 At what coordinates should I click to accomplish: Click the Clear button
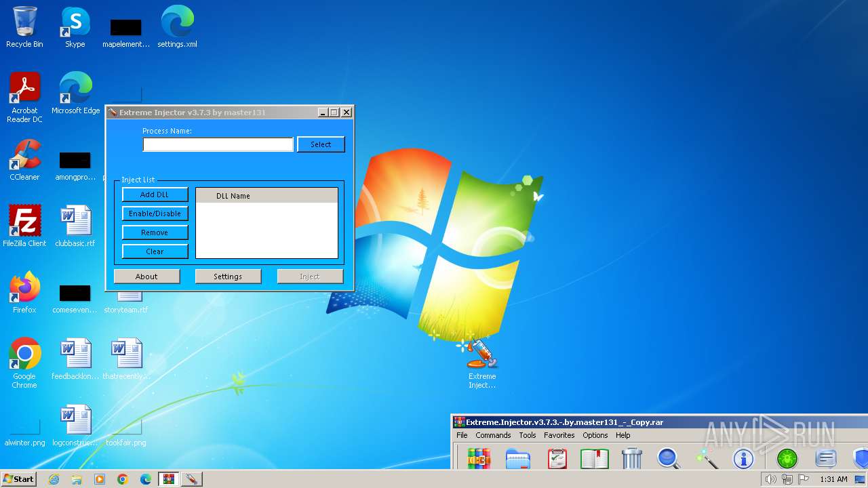[x=155, y=251]
